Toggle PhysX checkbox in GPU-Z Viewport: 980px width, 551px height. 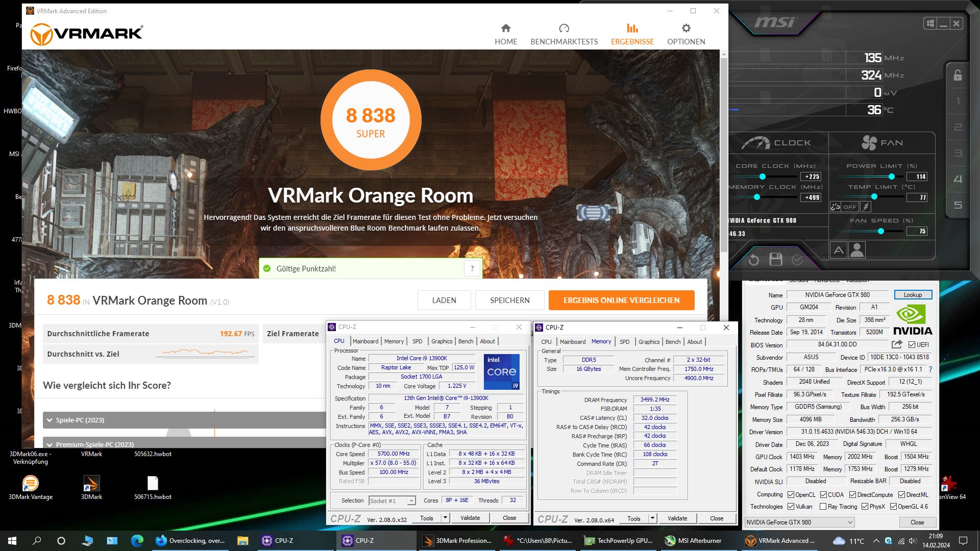coord(865,507)
